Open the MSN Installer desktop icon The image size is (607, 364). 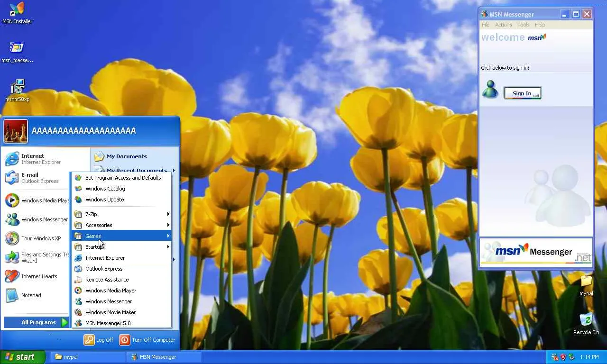17,13
